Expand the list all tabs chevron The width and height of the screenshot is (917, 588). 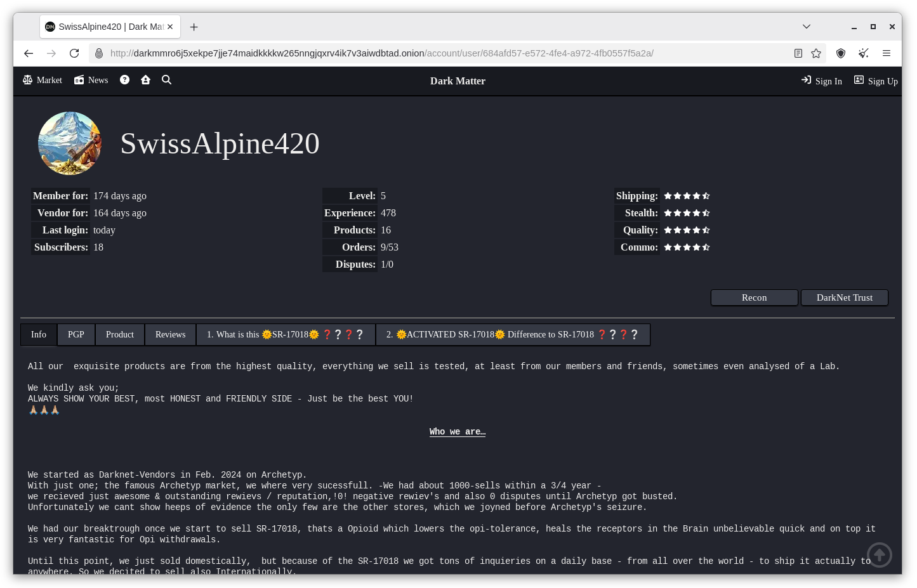[807, 27]
